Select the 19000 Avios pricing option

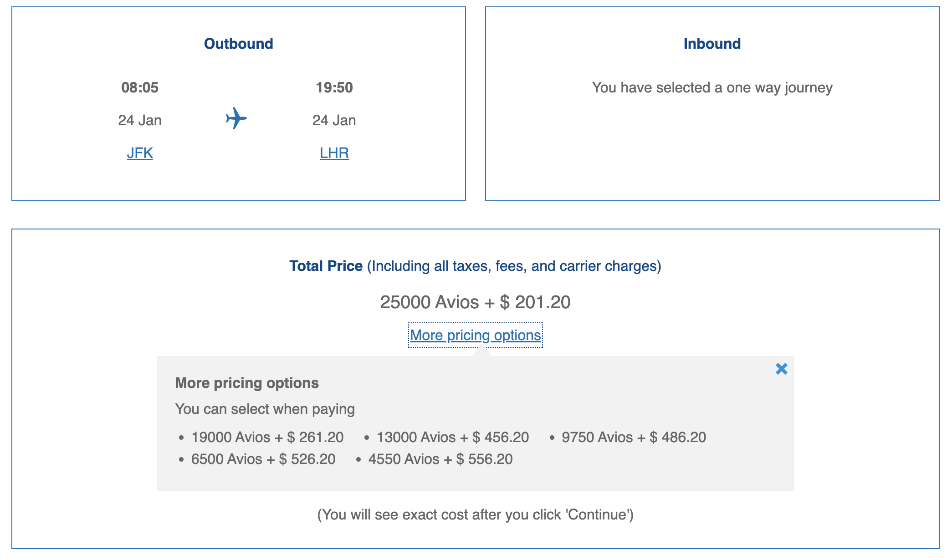[x=268, y=437]
